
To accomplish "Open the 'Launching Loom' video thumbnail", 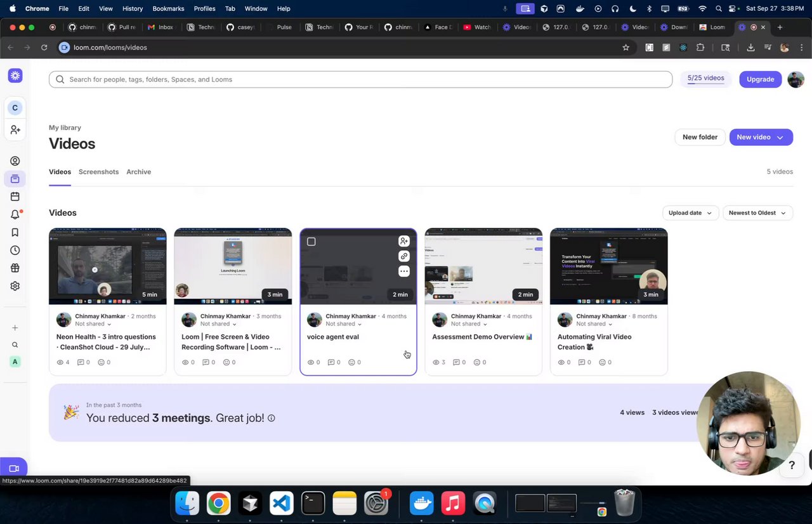I will (233, 266).
